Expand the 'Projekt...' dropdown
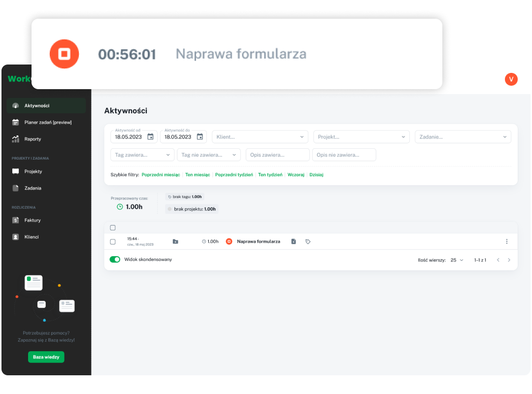 click(x=361, y=137)
